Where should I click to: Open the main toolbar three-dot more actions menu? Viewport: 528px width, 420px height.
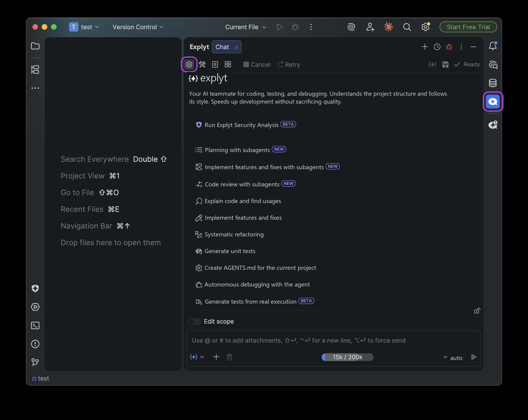point(311,27)
